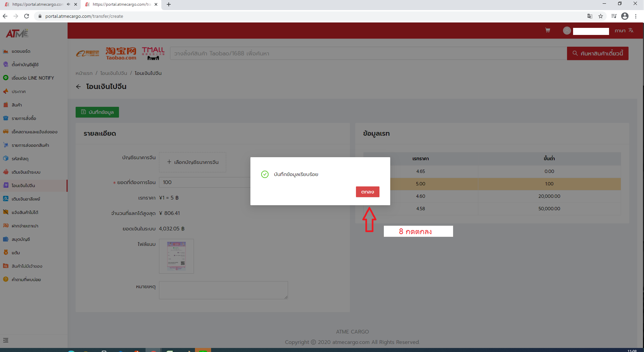Click the user avatar icon in header

(567, 31)
